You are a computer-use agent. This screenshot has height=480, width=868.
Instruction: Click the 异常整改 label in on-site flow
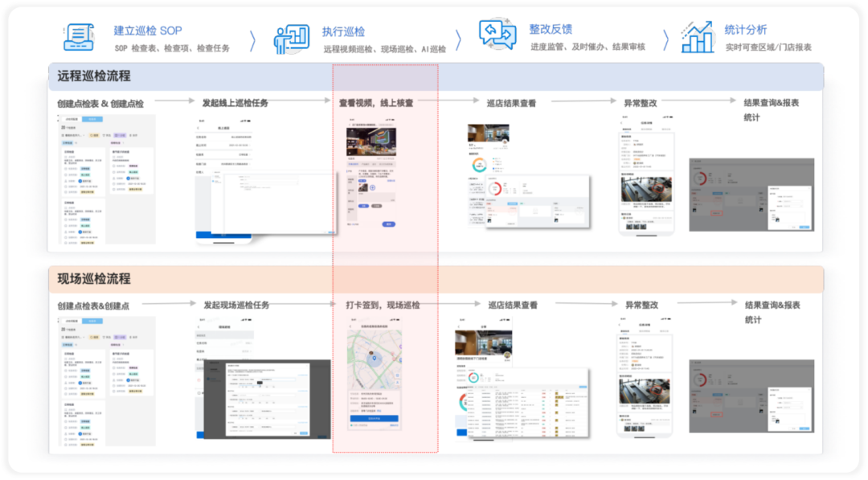point(641,305)
